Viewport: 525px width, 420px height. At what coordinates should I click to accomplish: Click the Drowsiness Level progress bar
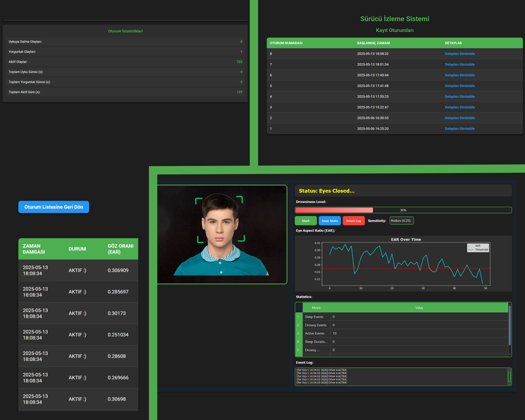(x=403, y=210)
